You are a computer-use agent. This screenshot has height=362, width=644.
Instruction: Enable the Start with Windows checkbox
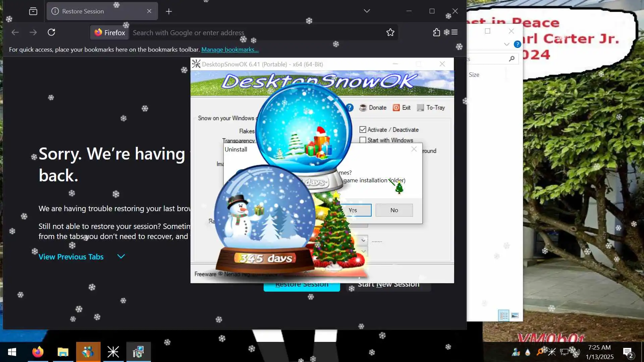[363, 140]
